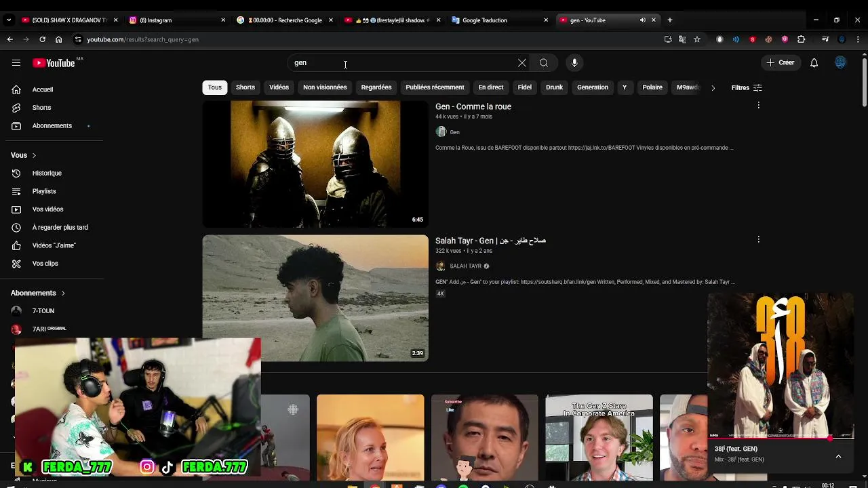Image resolution: width=868 pixels, height=488 pixels.
Task: Click the translate page icon
Action: 682,39
